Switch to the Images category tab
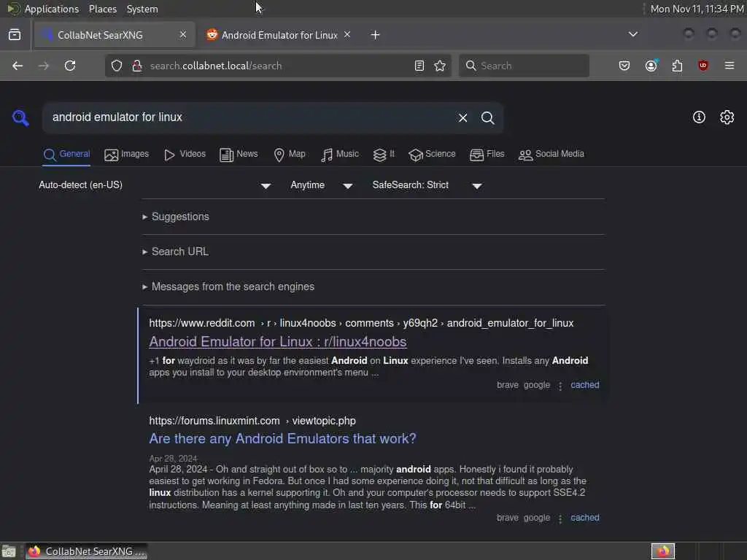This screenshot has height=560, width=747. [x=127, y=155]
